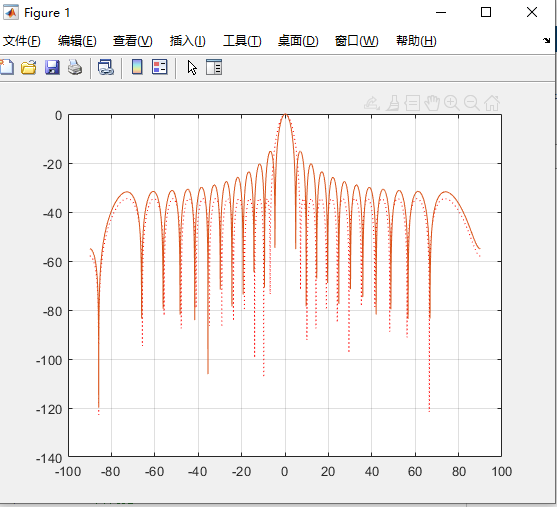
Task: Open the 窗口(W) menu
Action: (x=357, y=41)
